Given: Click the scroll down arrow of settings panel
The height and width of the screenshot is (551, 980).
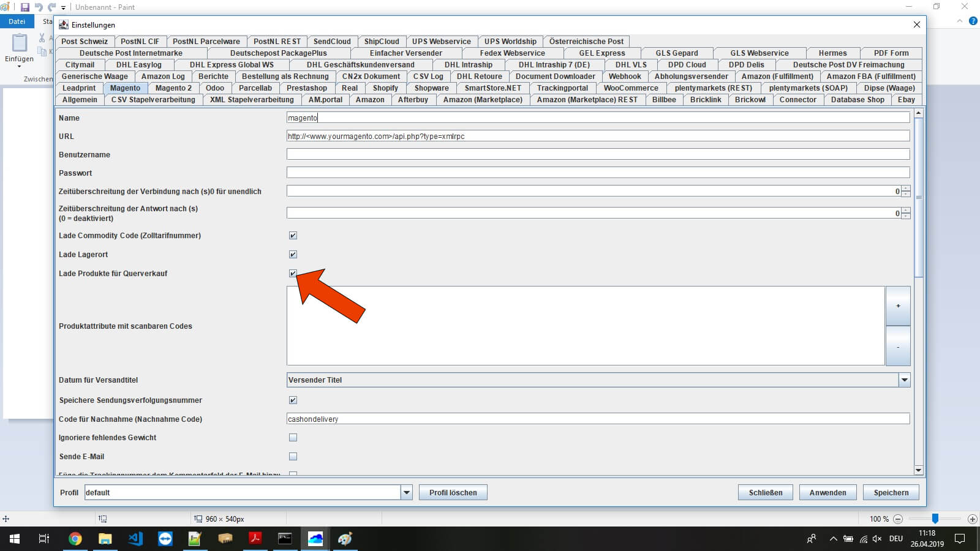Looking at the screenshot, I should click(x=918, y=470).
